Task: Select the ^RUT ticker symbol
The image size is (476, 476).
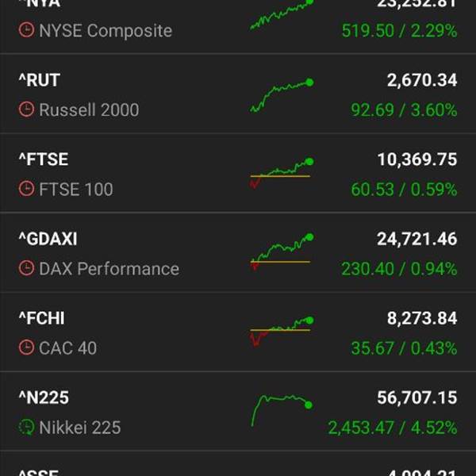Action: [39, 80]
